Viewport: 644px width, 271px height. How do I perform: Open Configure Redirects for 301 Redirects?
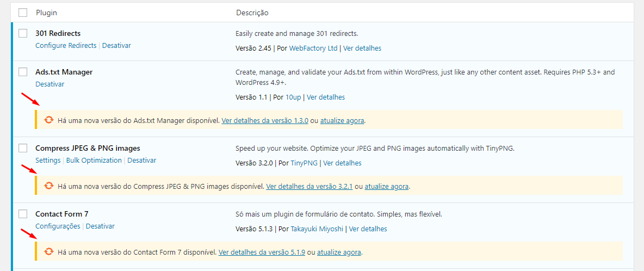(x=66, y=45)
